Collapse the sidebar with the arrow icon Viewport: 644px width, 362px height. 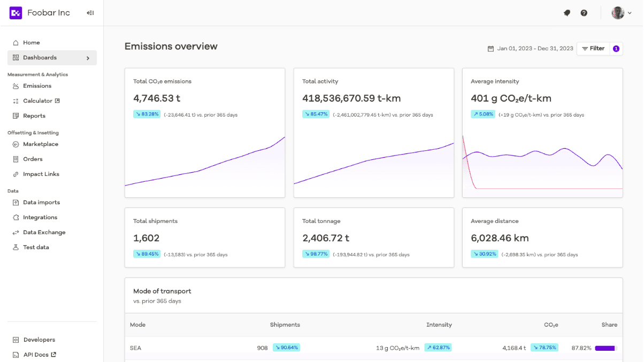90,13
